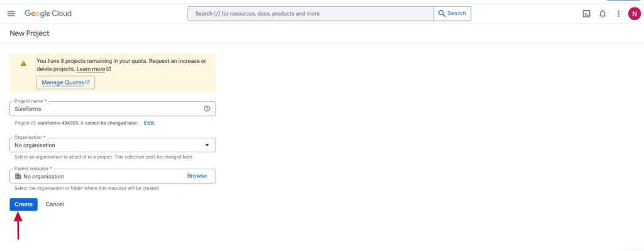Click the "Select an organisation to attach" hint

[x=104, y=157]
